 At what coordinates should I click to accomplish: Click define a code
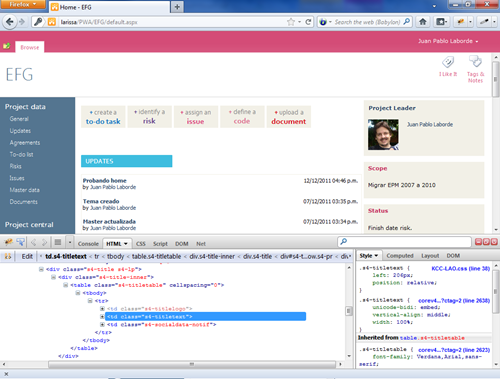(242, 117)
